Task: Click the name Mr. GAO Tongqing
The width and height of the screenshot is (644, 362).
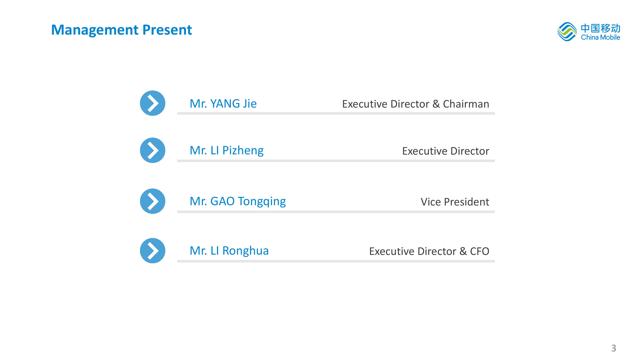Action: (x=238, y=202)
